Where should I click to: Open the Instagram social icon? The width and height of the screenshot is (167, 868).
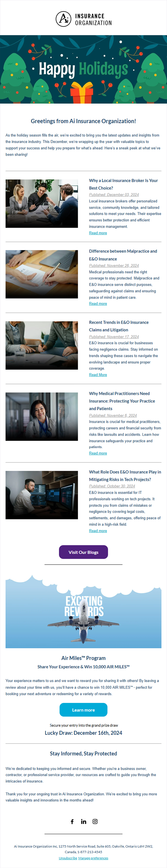[x=95, y=821]
